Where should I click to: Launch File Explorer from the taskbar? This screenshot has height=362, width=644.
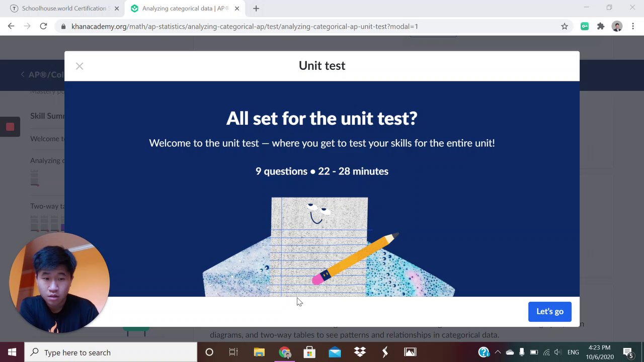pos(259,352)
